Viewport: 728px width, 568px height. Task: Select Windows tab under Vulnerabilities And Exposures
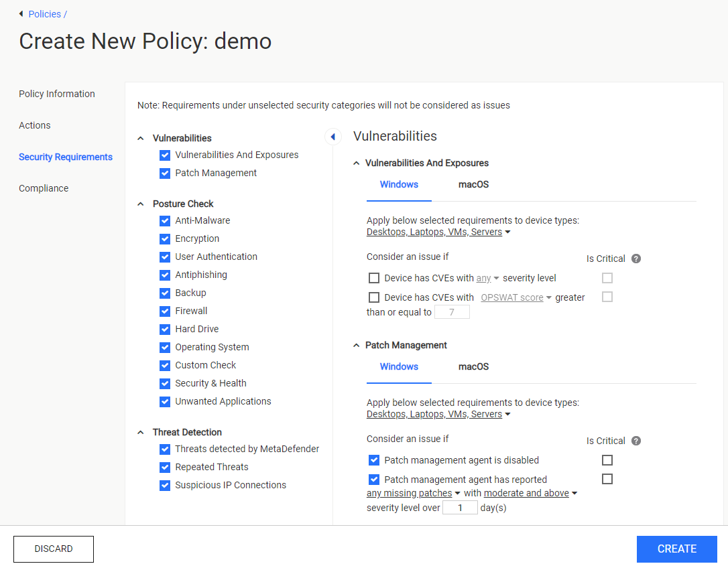coord(399,185)
